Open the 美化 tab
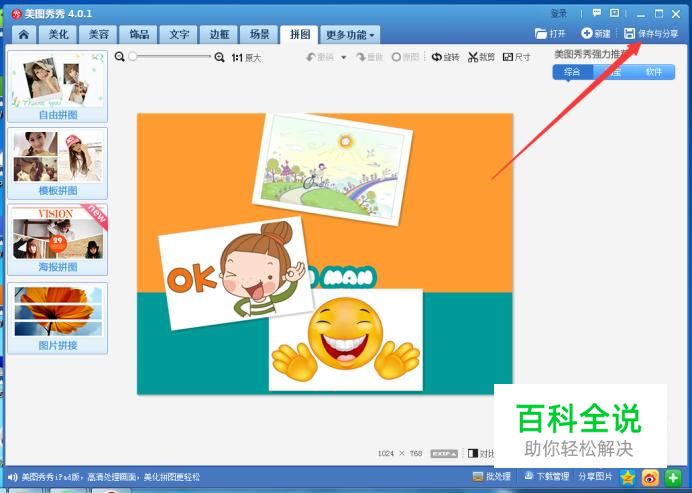Screen dimensions: 692x493 (x=58, y=34)
